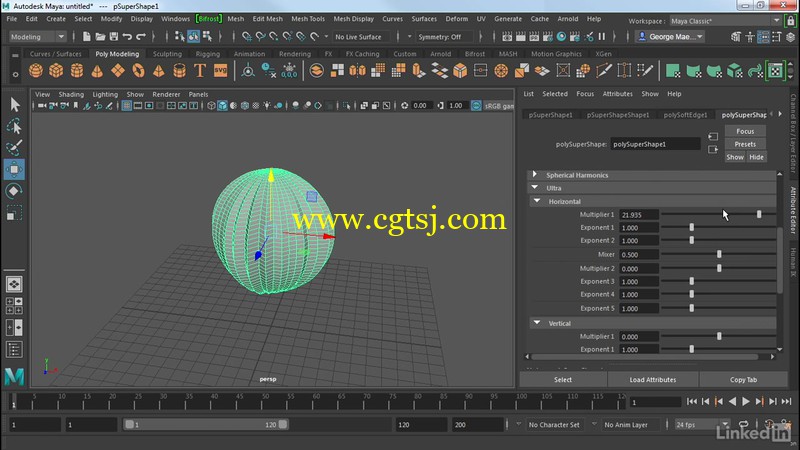800x450 pixels.
Task: Select the arrow Select tool
Action: pyautogui.click(x=14, y=105)
